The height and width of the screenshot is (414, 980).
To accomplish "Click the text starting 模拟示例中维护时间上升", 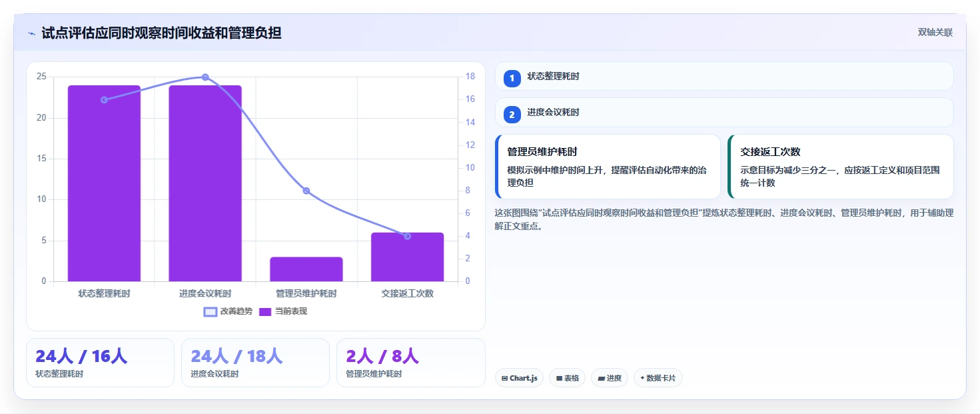I will (x=607, y=176).
